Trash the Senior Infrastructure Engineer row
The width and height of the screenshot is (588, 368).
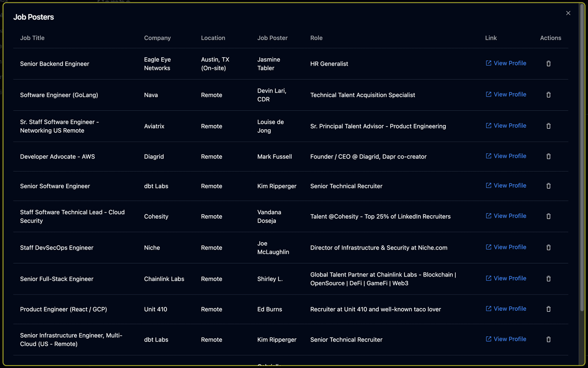[x=548, y=340]
